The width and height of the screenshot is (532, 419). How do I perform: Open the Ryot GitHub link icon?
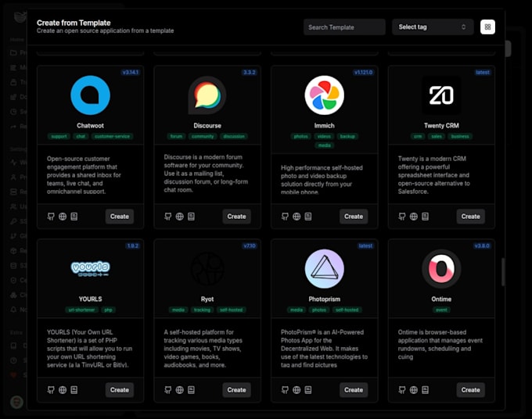click(x=168, y=390)
